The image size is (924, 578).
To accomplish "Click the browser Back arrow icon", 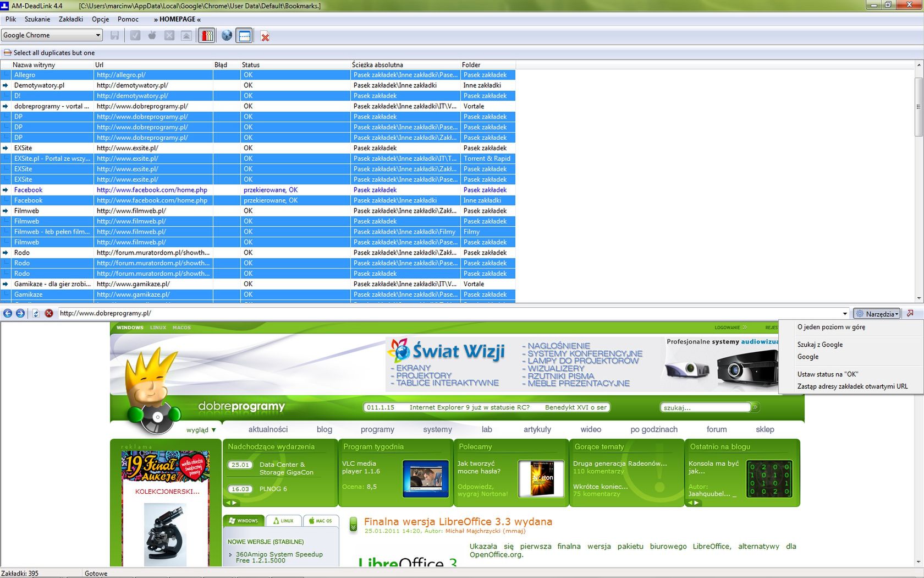I will (8, 313).
